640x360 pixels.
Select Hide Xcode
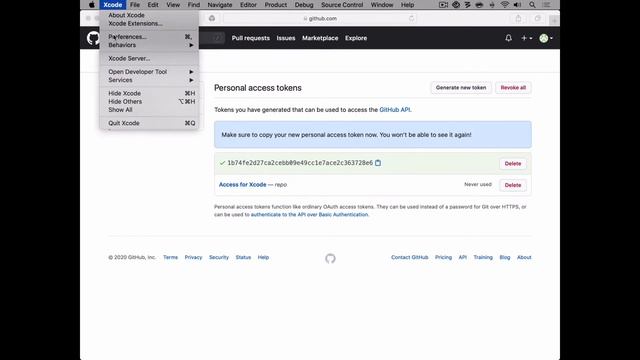pyautogui.click(x=149, y=93)
